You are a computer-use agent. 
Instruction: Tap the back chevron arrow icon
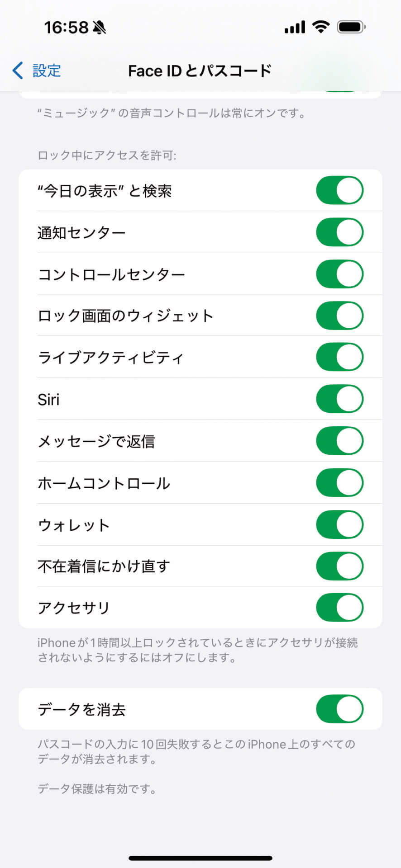coord(18,71)
